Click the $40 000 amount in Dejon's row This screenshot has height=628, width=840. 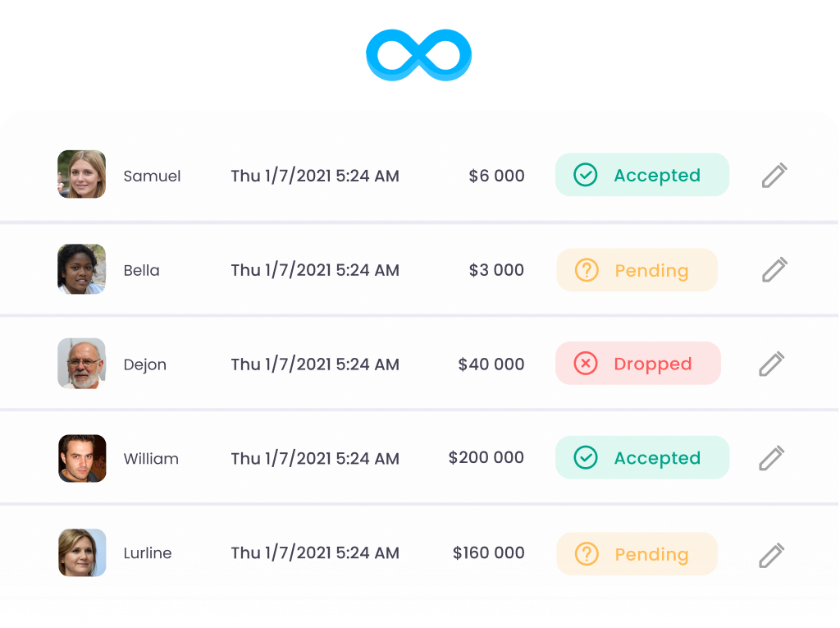491,364
